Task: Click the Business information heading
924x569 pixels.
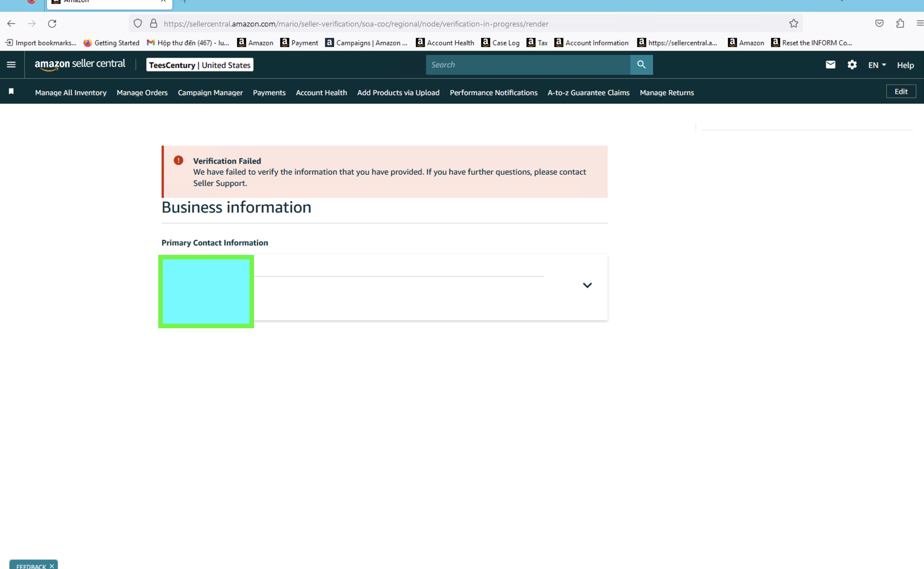Action: pyautogui.click(x=236, y=207)
